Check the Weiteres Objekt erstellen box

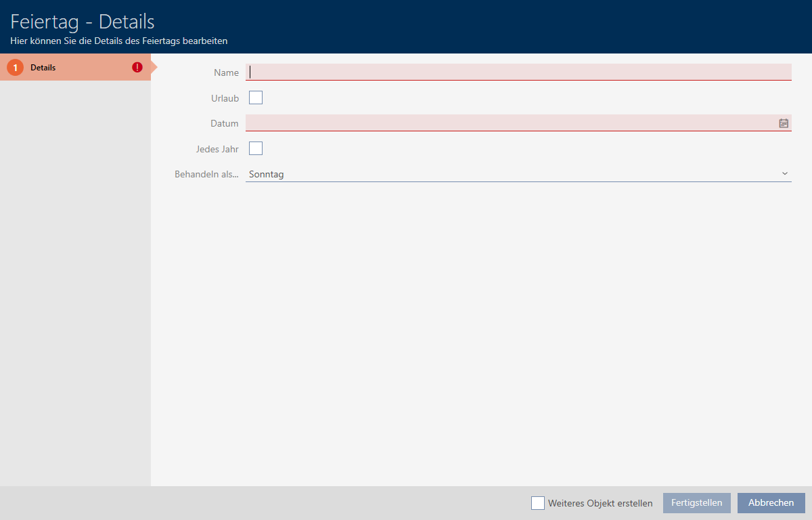(538, 503)
